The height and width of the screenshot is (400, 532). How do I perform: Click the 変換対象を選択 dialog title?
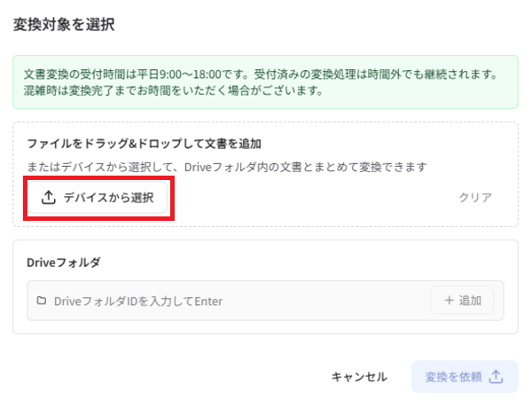point(64,25)
